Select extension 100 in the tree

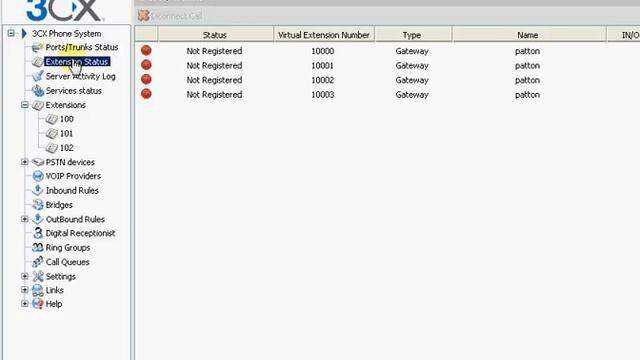tap(67, 119)
